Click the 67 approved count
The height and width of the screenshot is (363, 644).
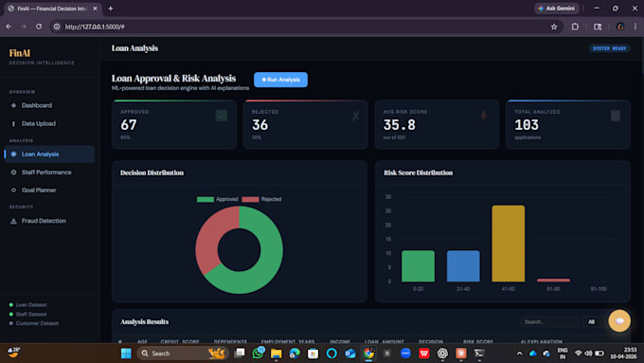coord(129,125)
